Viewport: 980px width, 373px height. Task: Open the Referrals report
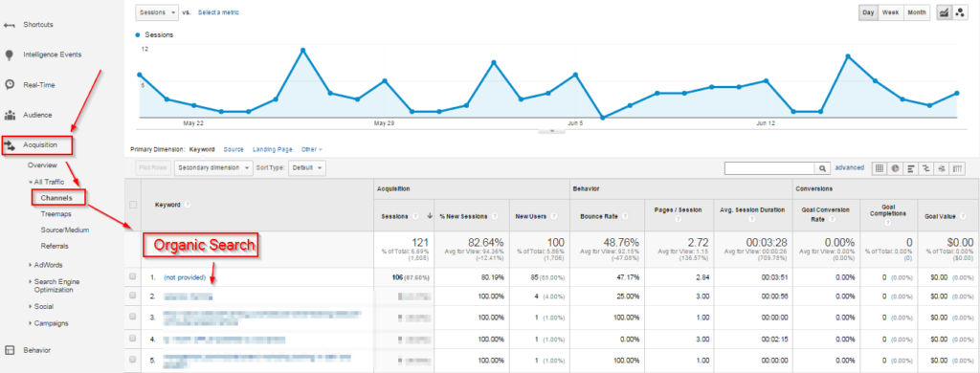pyautogui.click(x=55, y=246)
